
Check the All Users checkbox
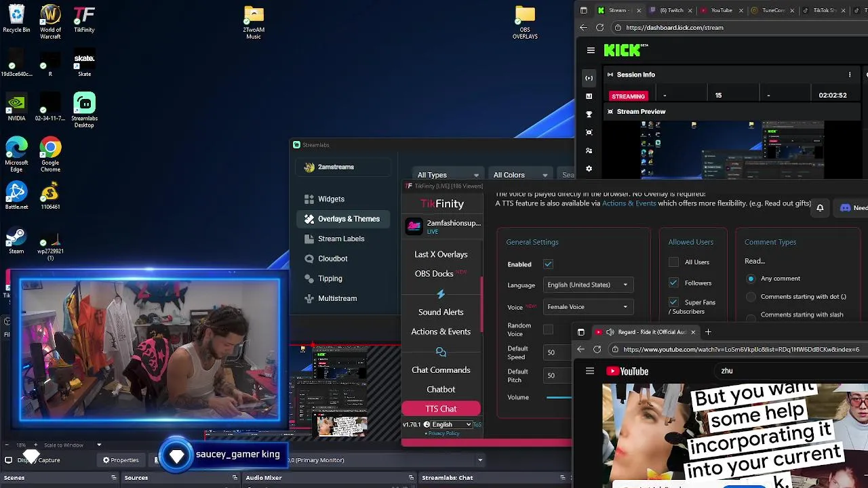coord(673,262)
